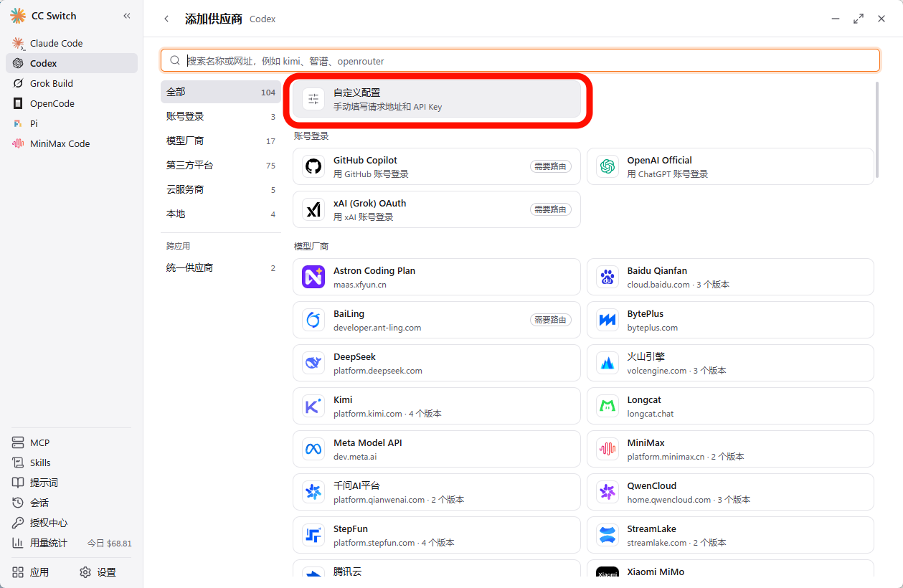Click the StepFun logo icon
This screenshot has width=903, height=588.
pyautogui.click(x=313, y=535)
